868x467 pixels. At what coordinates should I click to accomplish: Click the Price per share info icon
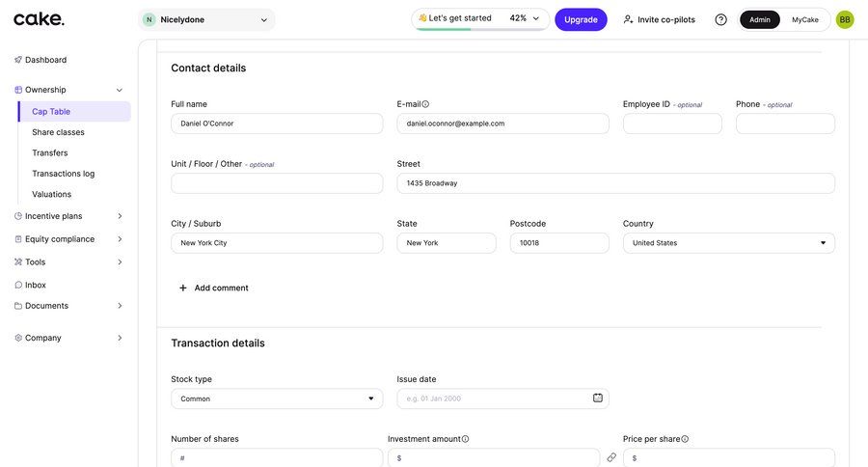pos(685,439)
